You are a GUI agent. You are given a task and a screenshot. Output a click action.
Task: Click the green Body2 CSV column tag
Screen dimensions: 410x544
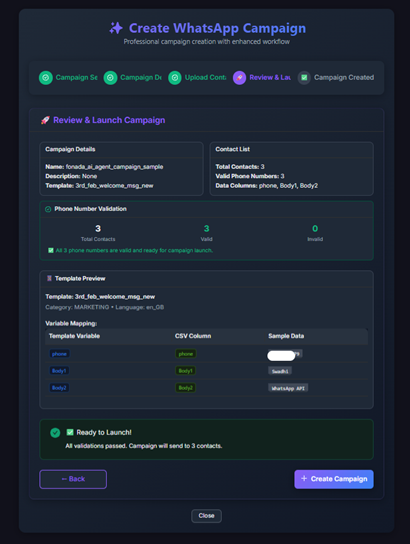click(x=185, y=388)
